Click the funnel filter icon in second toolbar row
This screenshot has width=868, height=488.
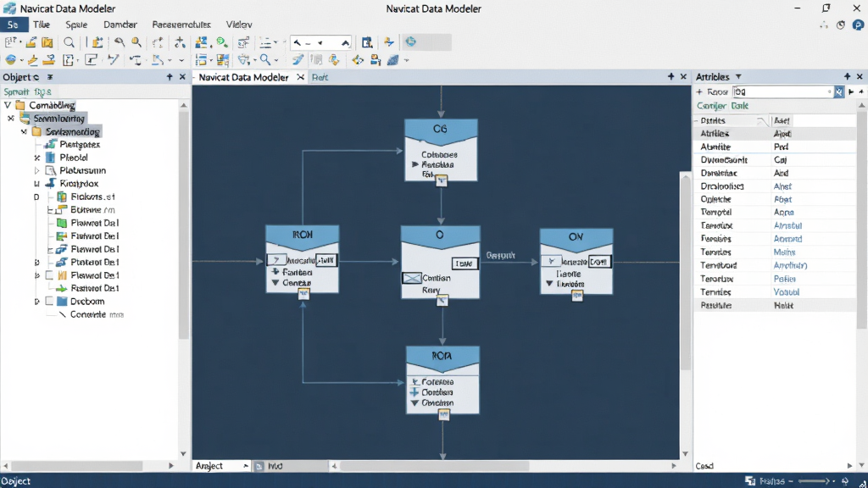click(243, 60)
